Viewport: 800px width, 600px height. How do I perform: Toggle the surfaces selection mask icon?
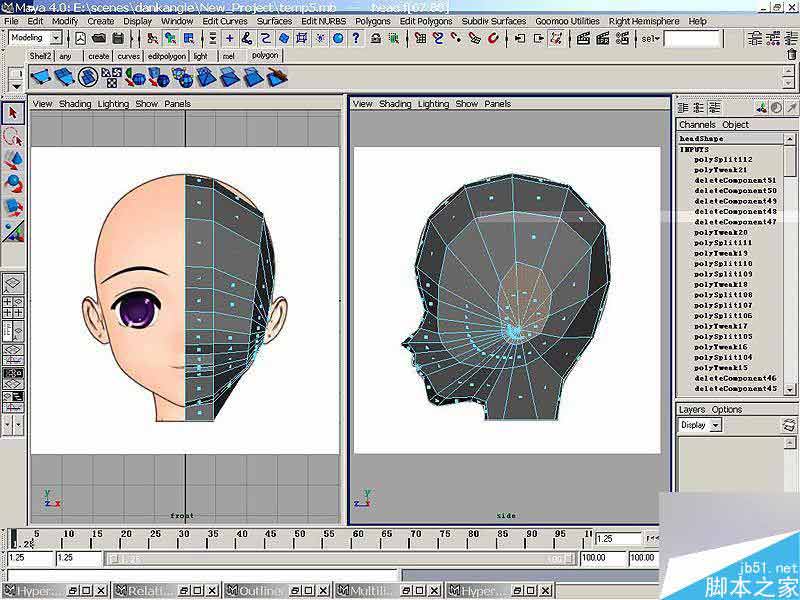click(x=284, y=38)
